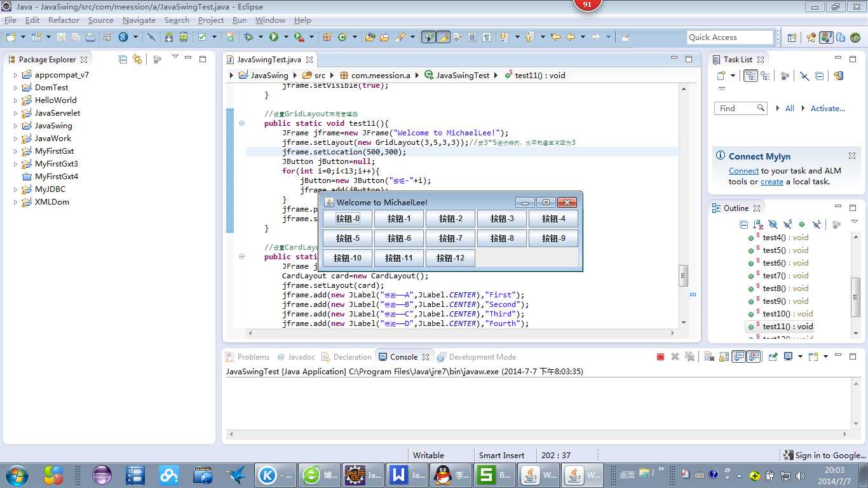The height and width of the screenshot is (488, 868).
Task: Click the green Run button in toolbar
Action: [x=273, y=37]
